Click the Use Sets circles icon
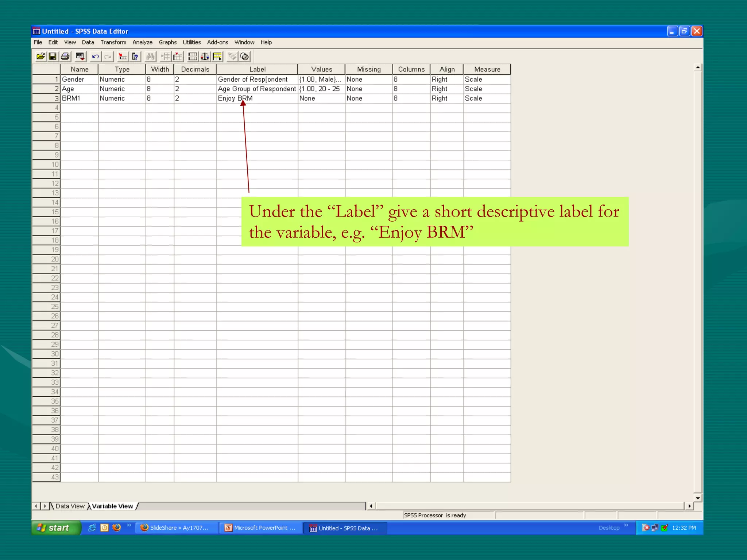Image resolution: width=747 pixels, height=560 pixels. coord(244,57)
